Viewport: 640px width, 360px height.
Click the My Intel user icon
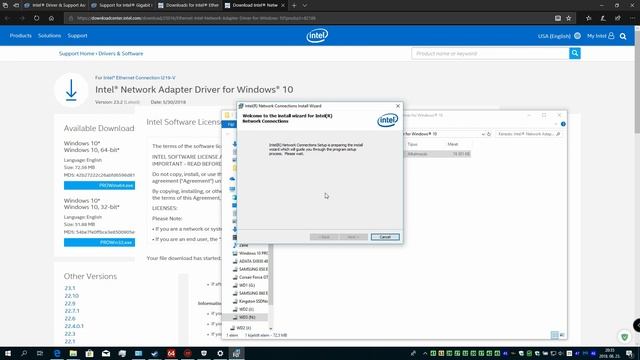(x=611, y=36)
